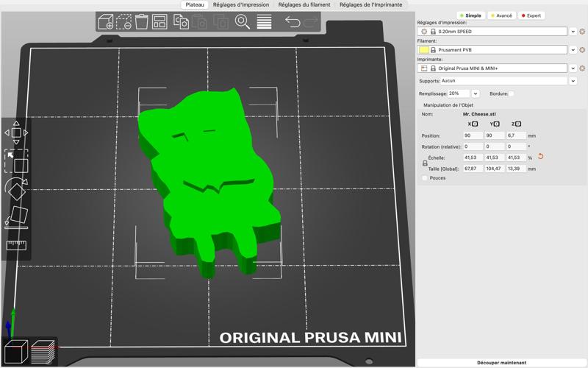588x368 pixels.
Task: Click the Rotation X input field
Action: coord(473,146)
